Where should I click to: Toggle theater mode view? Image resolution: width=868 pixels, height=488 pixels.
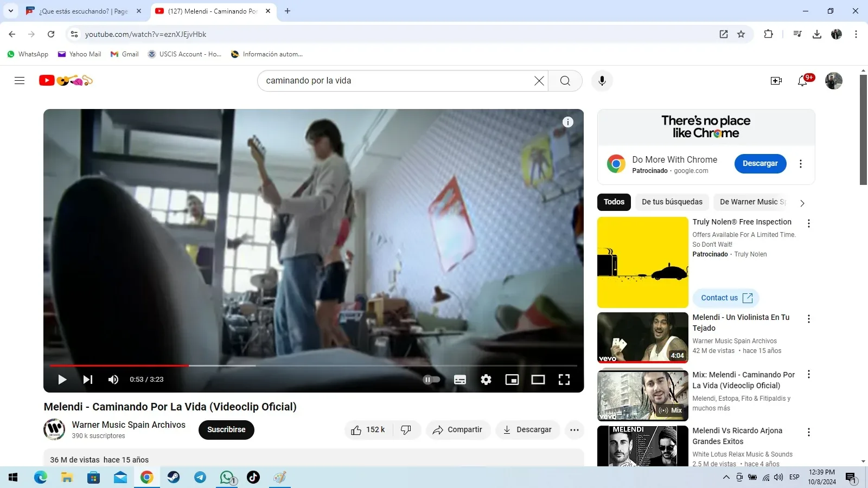538,380
